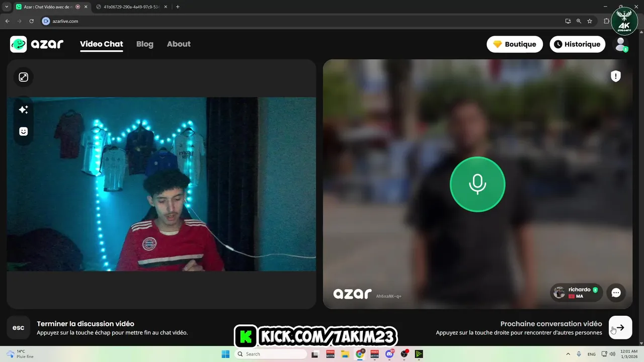Reload the azarlive.com page

[31, 21]
